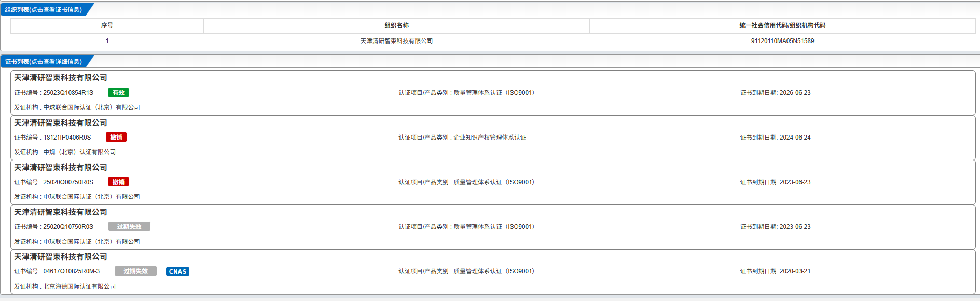Viewport: 980px width, 301px height.
Task: Click expiry date 2020-03-21
Action: click(x=795, y=271)
